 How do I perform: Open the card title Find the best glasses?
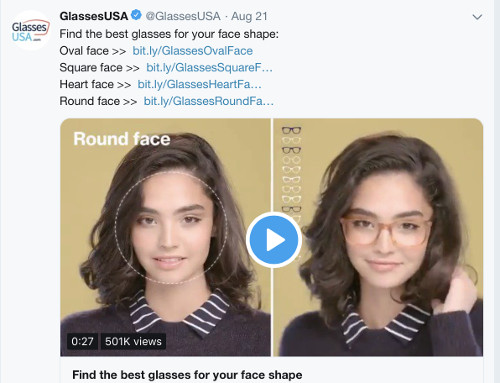pos(187,375)
